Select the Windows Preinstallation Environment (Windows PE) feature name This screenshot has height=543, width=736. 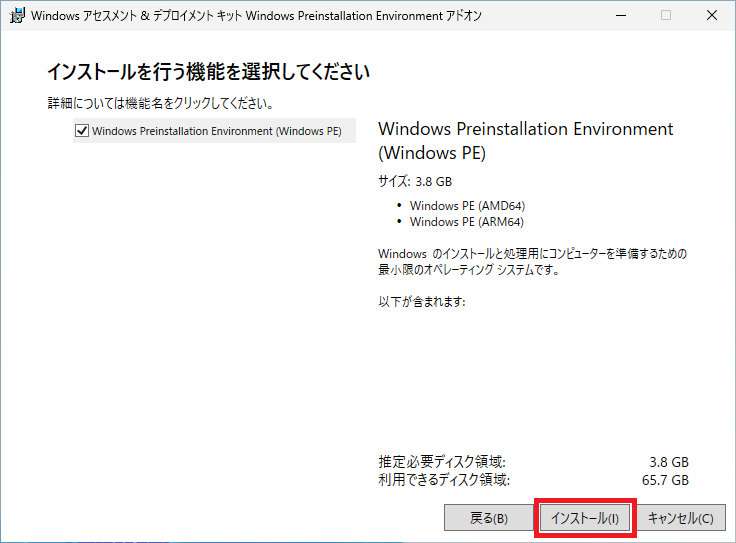[216, 131]
